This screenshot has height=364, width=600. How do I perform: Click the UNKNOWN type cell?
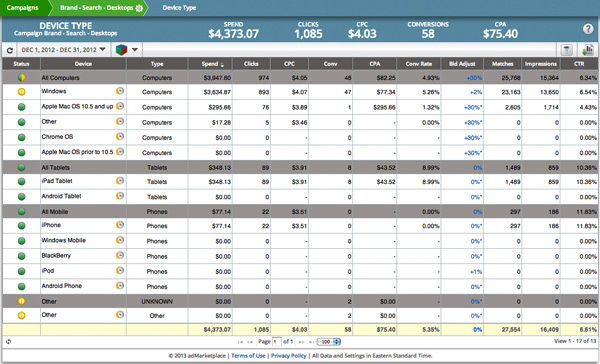[x=157, y=302]
